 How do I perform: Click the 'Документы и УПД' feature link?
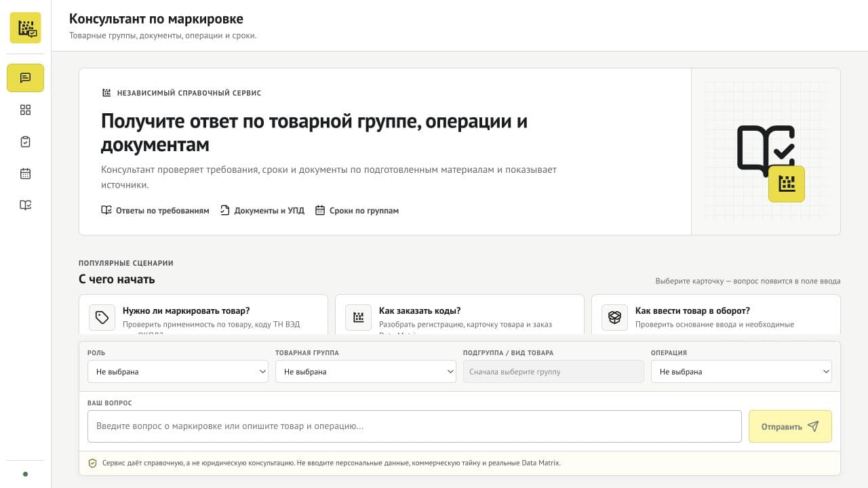(262, 211)
